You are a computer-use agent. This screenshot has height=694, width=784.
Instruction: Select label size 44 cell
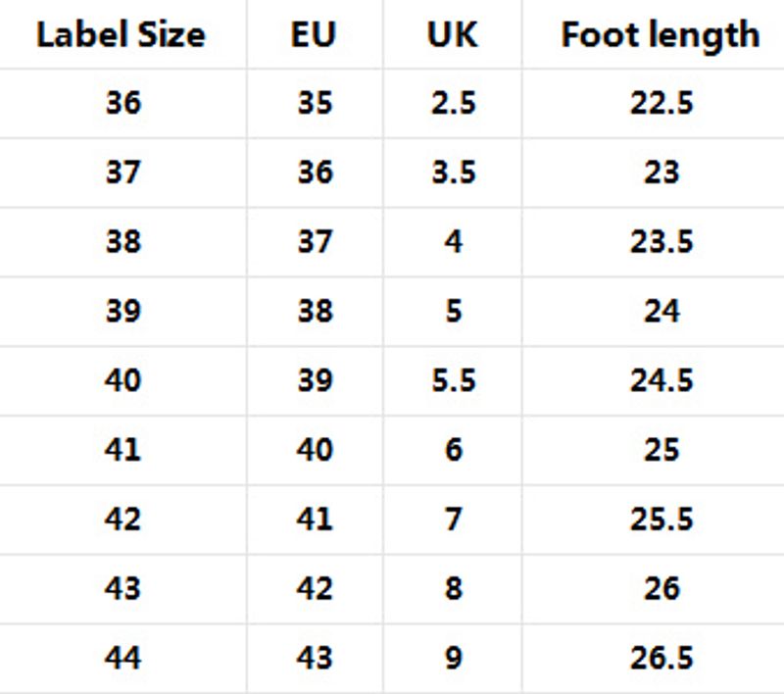123,658
